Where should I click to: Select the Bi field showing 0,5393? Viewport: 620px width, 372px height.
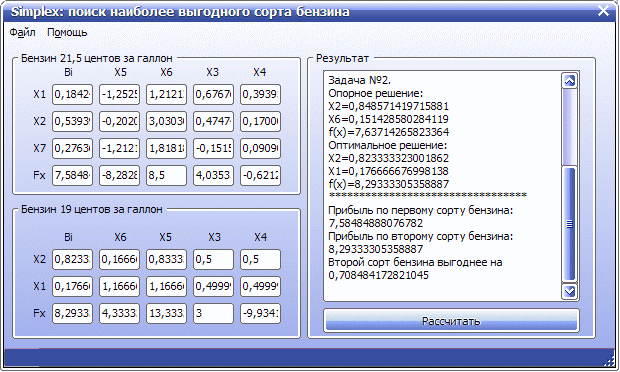click(x=72, y=121)
